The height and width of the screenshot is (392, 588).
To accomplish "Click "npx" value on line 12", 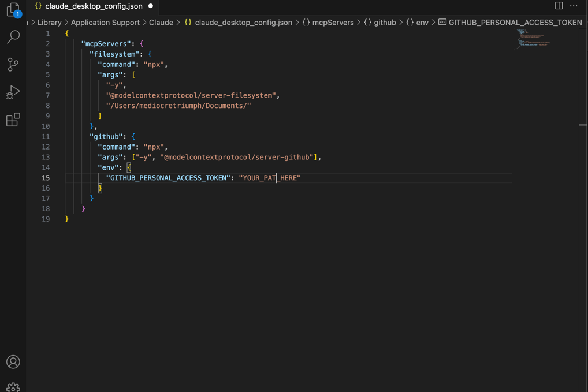I will (x=154, y=147).
